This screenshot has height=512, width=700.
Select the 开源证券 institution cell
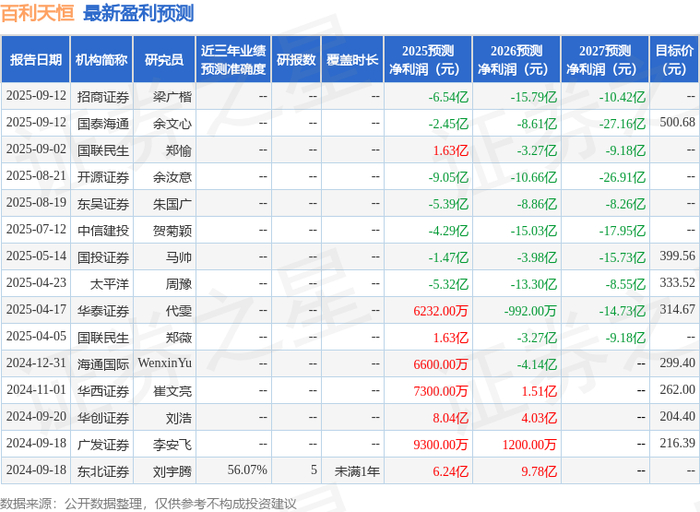(103, 177)
